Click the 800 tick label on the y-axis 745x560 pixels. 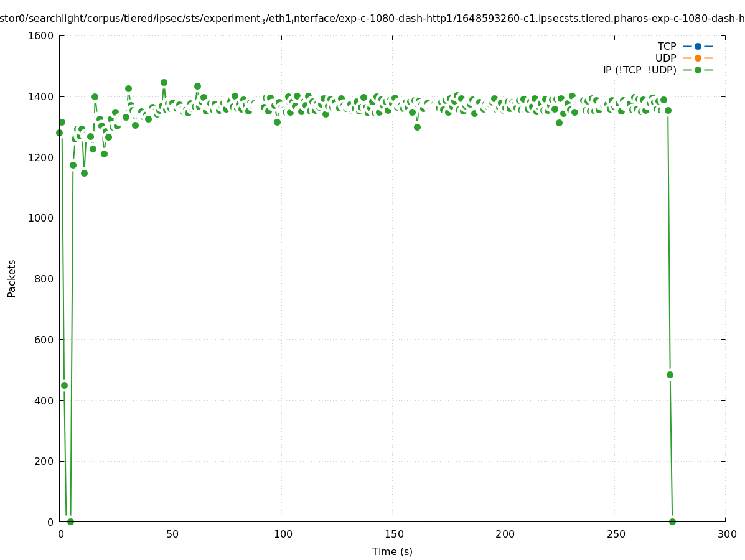pos(44,279)
